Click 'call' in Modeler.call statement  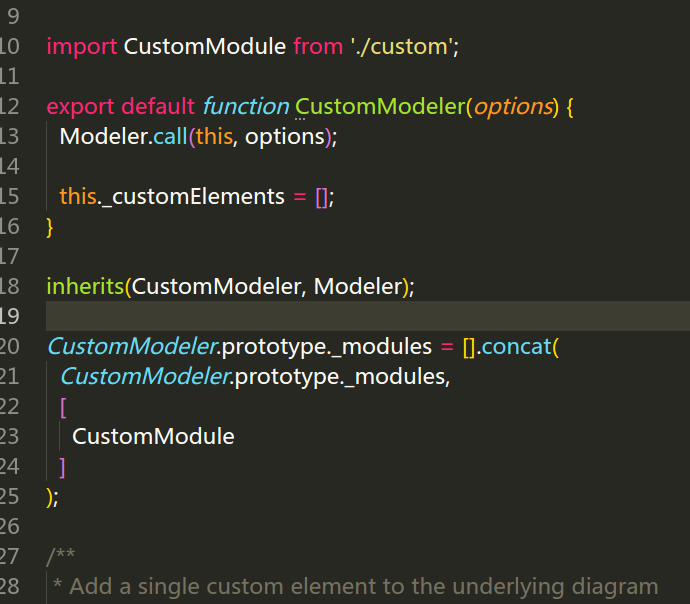[170, 136]
